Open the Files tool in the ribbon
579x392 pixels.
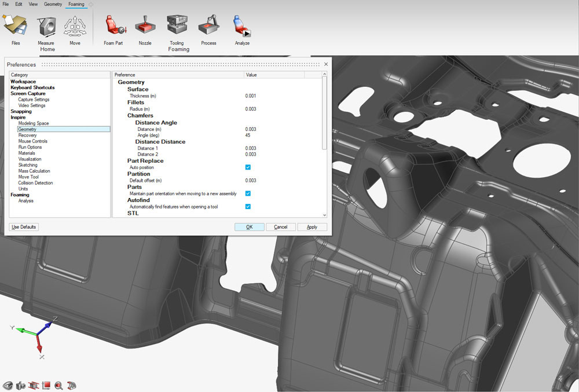pyautogui.click(x=16, y=27)
